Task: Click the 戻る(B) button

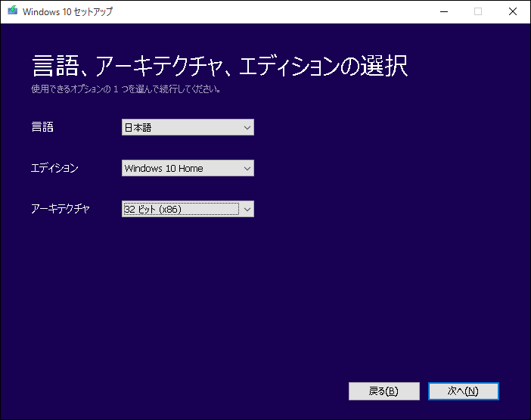Action: click(x=384, y=391)
